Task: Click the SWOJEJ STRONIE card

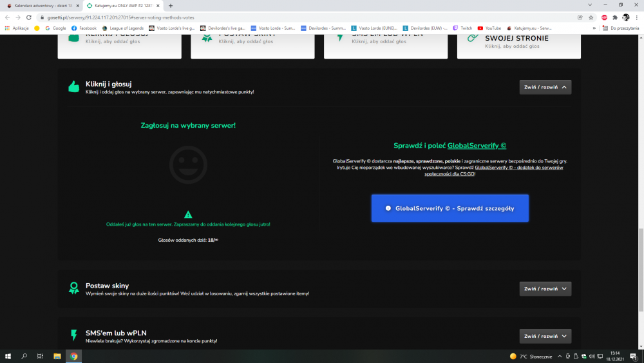Action: (x=518, y=46)
